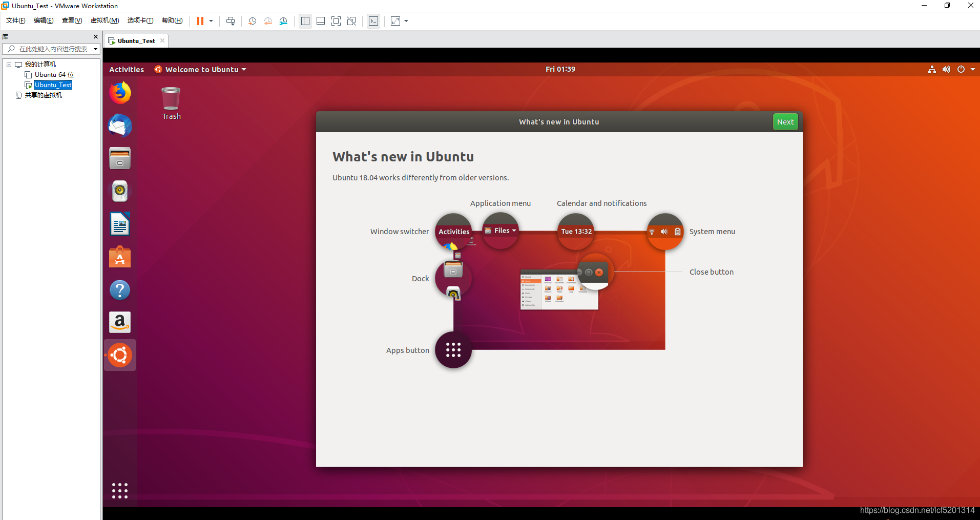Open the clock and calendar panel
The image size is (980, 520).
click(560, 69)
